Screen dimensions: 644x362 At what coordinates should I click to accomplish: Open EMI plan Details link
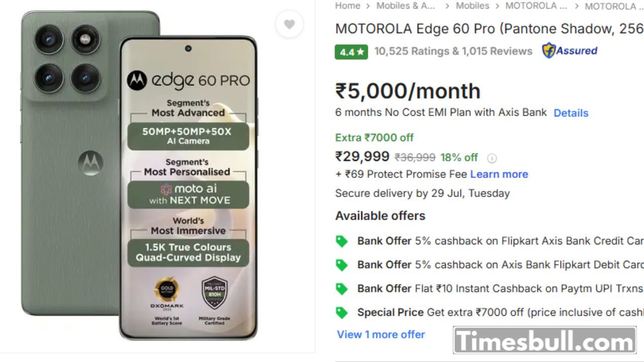point(571,113)
